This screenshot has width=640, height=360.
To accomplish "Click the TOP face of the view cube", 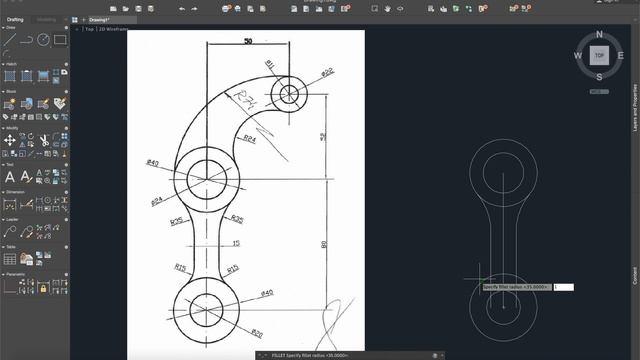I will coord(599,56).
